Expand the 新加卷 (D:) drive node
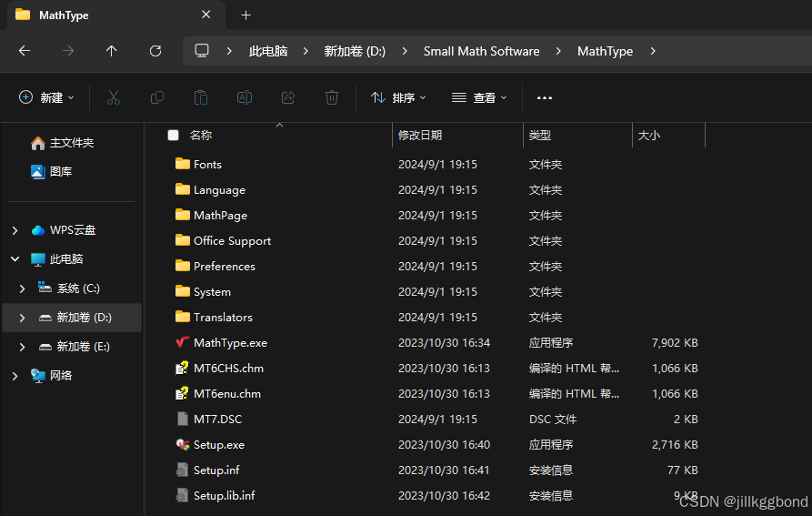 click(22, 318)
